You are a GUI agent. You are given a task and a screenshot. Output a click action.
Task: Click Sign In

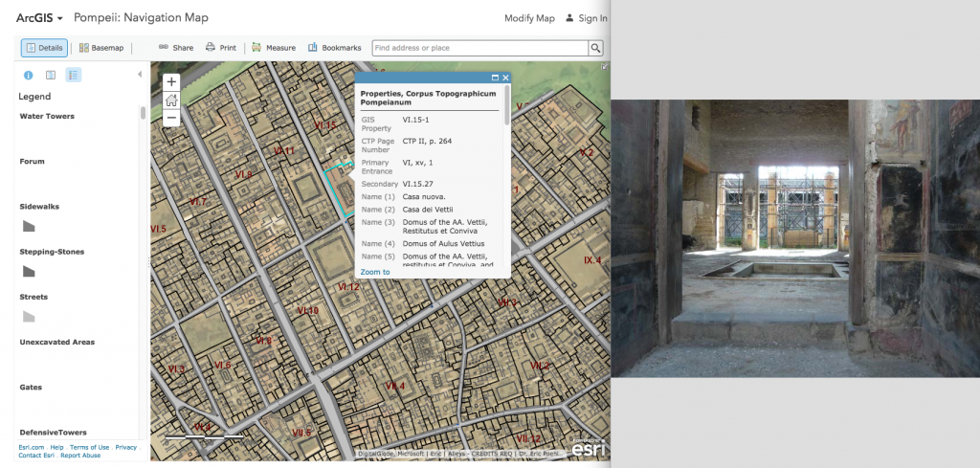tap(587, 18)
